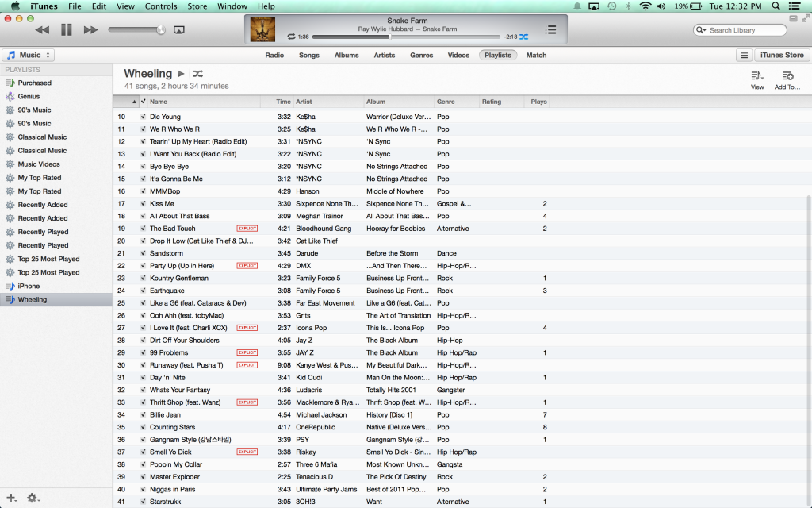Image resolution: width=812 pixels, height=508 pixels.
Task: Open the Apple menu
Action: pos(15,6)
